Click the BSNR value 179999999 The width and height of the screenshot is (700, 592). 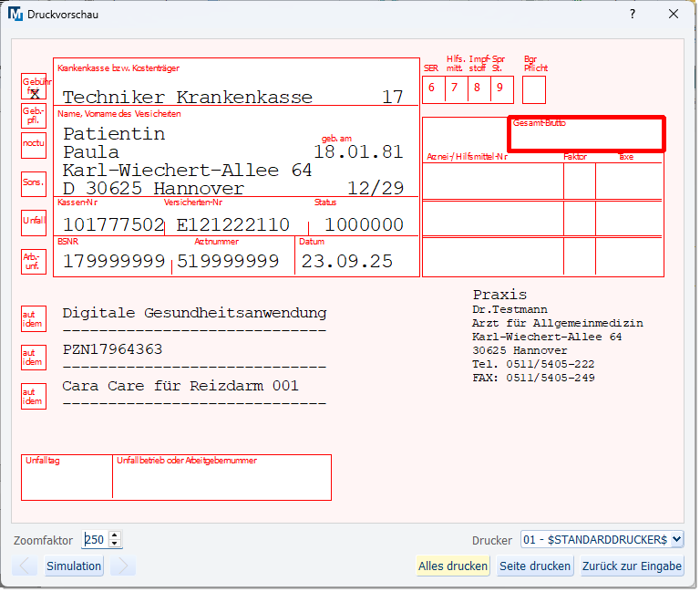(x=114, y=262)
